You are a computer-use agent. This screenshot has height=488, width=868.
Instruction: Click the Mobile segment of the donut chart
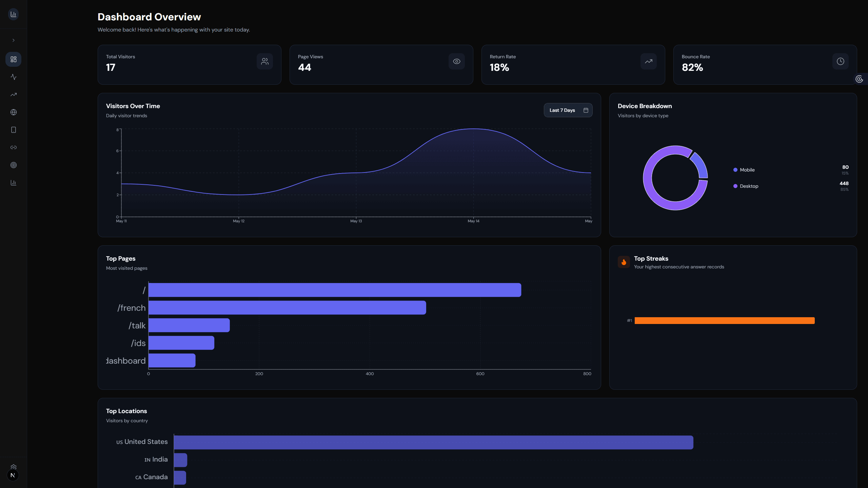[x=701, y=164]
